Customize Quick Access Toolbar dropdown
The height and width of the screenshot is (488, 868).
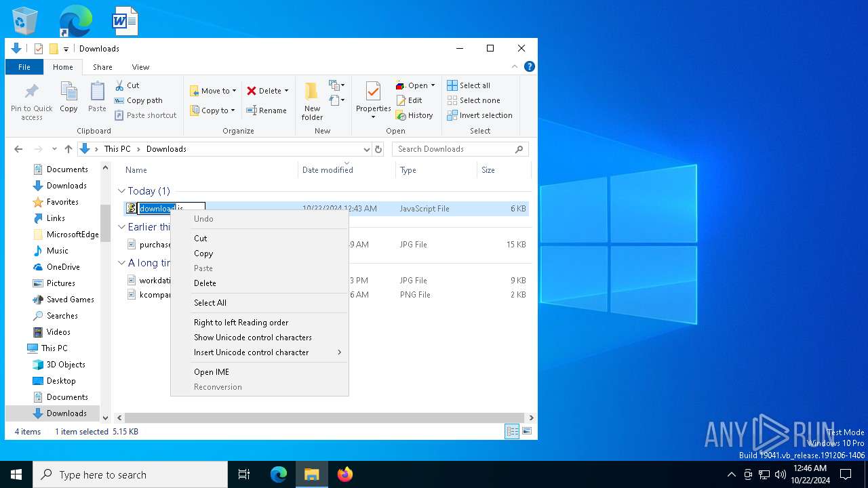tap(66, 49)
